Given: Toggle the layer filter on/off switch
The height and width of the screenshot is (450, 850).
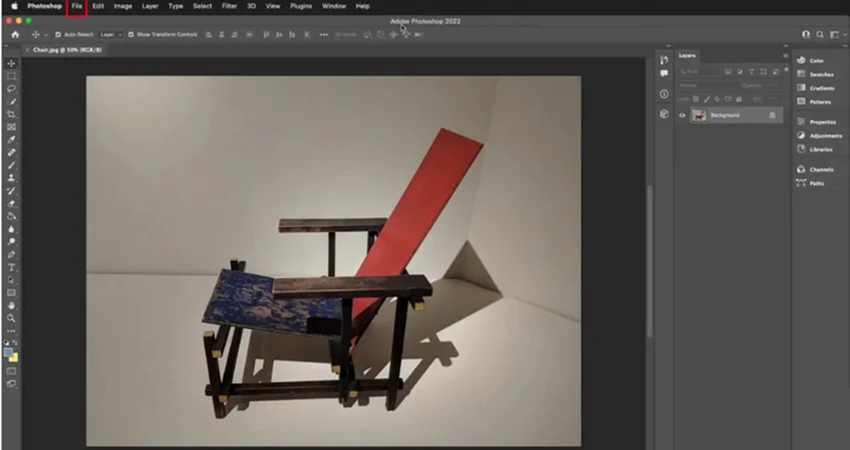Looking at the screenshot, I should [x=786, y=70].
